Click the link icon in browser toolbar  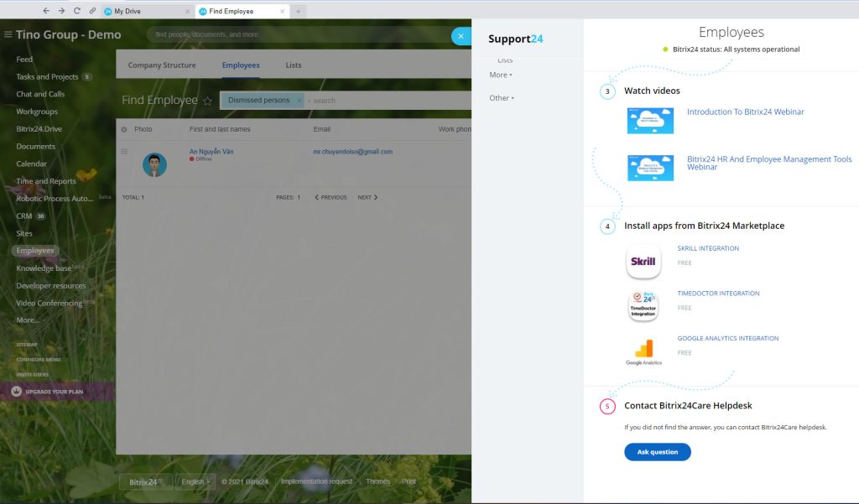[92, 11]
